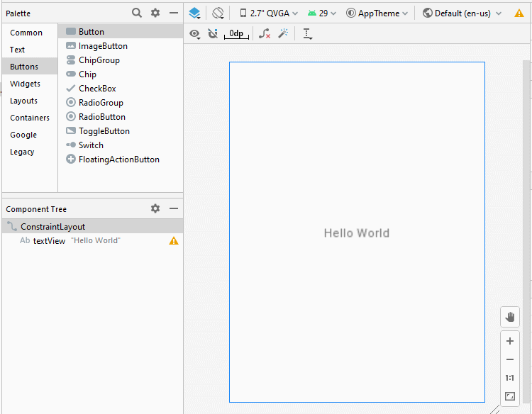Minimize the Palette panel
The height and width of the screenshot is (414, 532).
coord(174,13)
